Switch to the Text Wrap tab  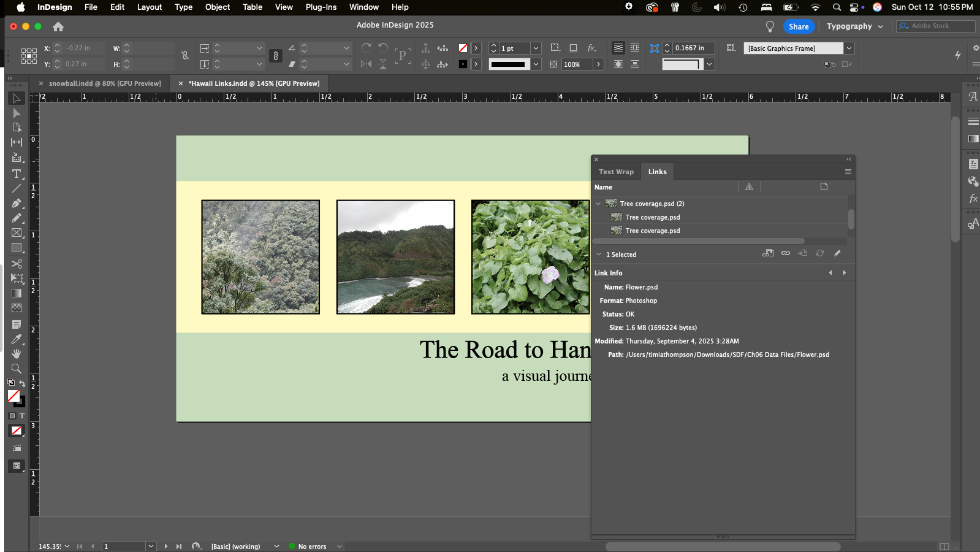click(616, 172)
